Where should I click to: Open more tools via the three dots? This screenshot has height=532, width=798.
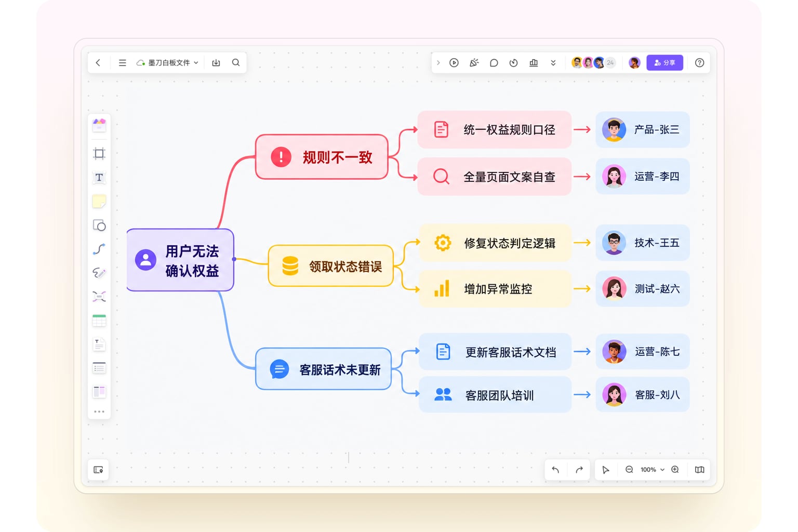(99, 411)
